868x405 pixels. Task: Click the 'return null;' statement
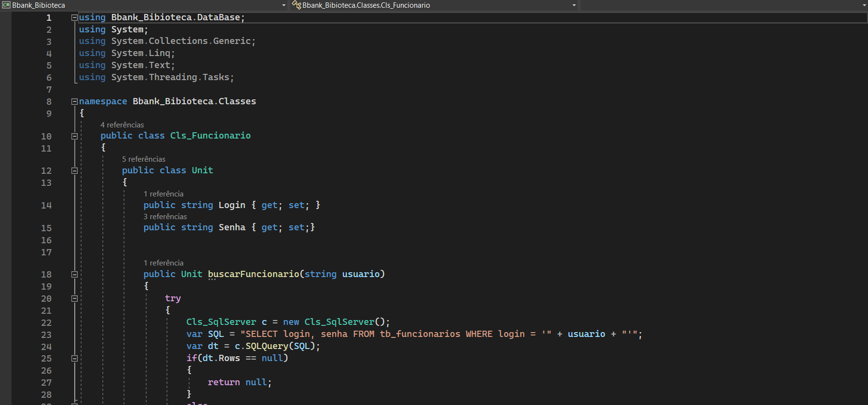(240, 382)
